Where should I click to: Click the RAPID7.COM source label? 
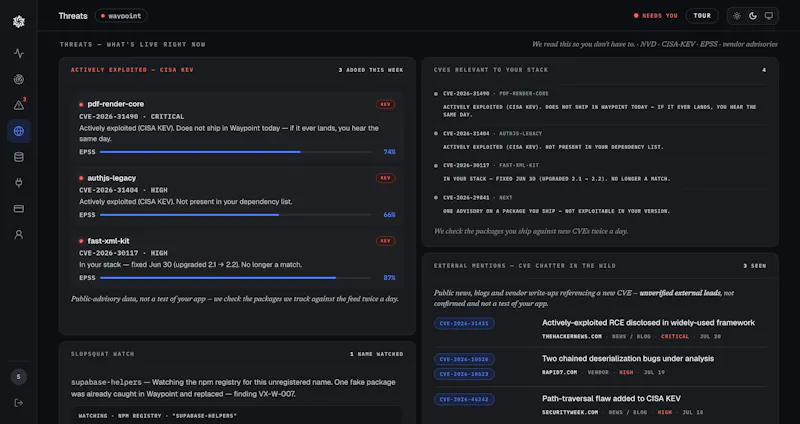pos(560,372)
